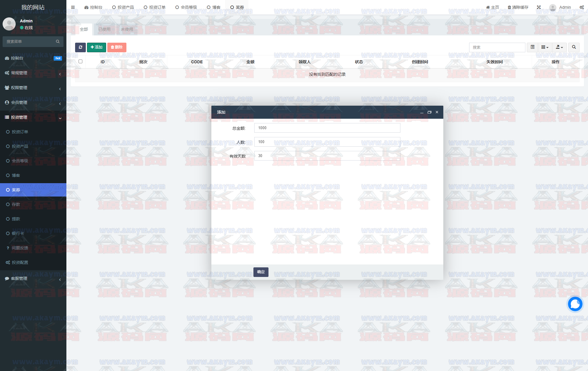Image resolution: width=588 pixels, height=371 pixels.
Task: Toggle the sidebar hamburger menu icon
Action: tap(73, 7)
